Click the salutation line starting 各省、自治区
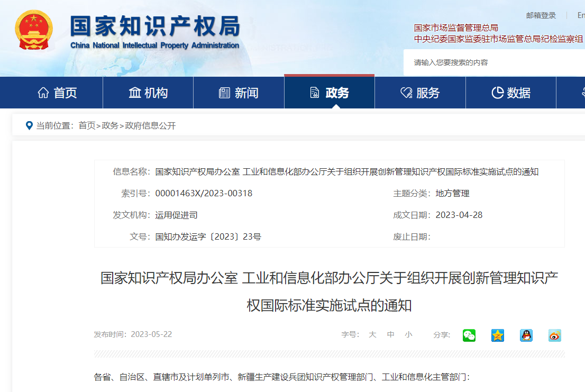Viewport: 585px width, 392px height. coord(282,377)
